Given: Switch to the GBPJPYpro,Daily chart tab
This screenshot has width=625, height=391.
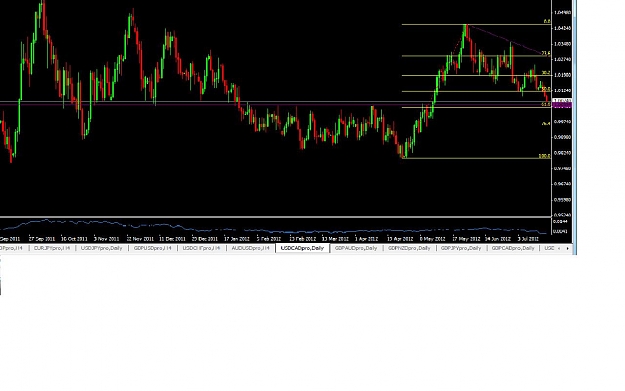Looking at the screenshot, I should coord(461,248).
